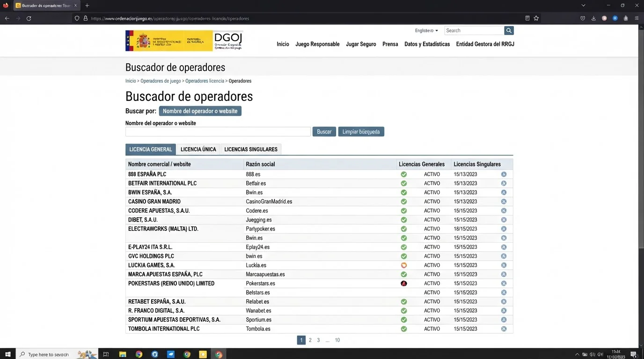Open the Windows Start menu
This screenshot has height=359, width=644.
(7, 354)
